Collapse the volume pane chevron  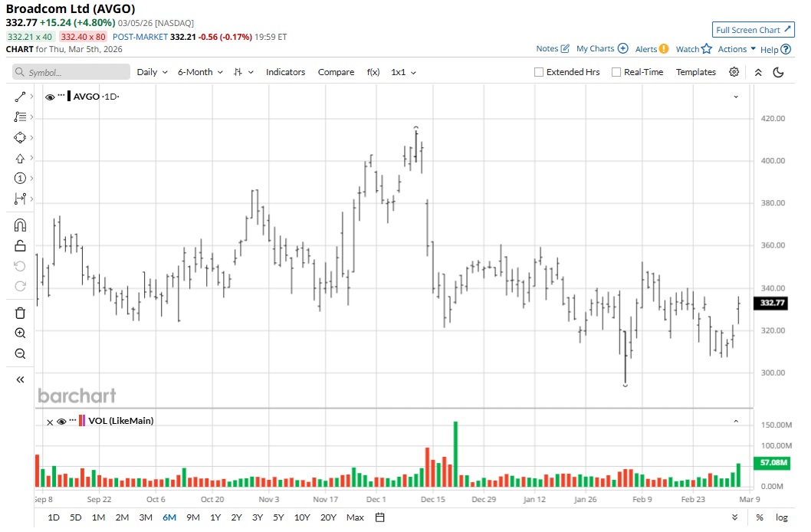click(x=736, y=422)
